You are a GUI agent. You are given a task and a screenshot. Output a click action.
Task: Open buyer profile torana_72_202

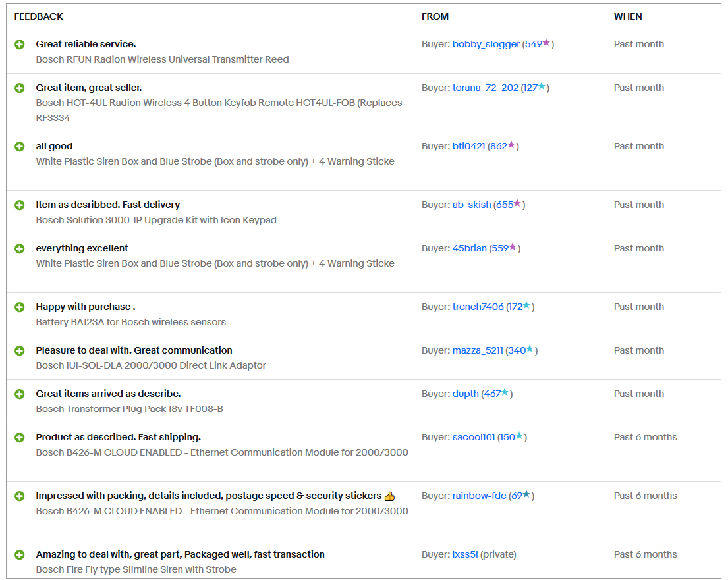coord(485,88)
